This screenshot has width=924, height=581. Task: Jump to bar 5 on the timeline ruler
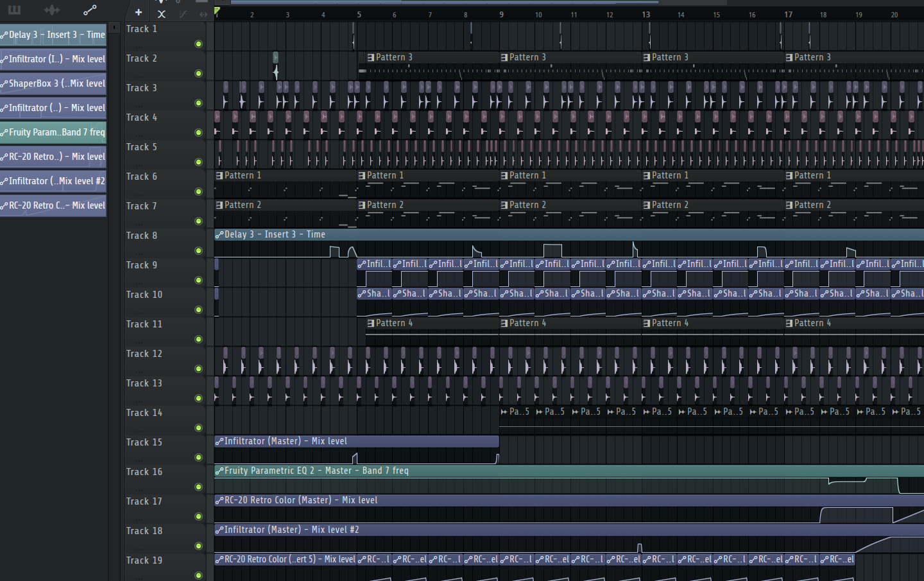(x=359, y=14)
